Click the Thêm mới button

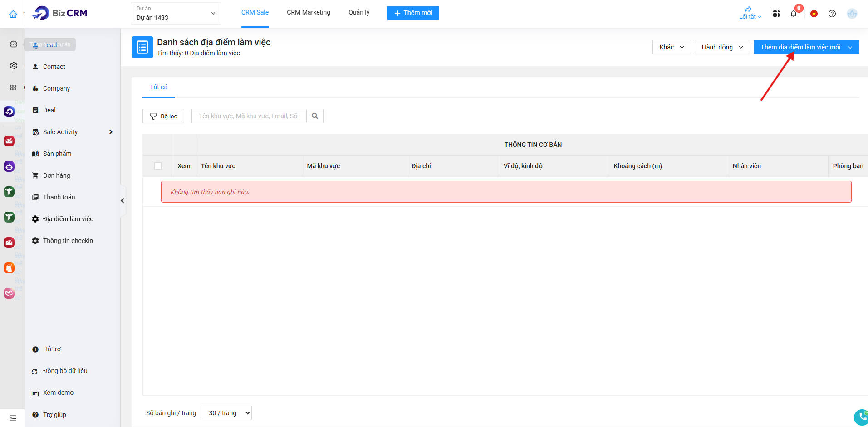[413, 13]
